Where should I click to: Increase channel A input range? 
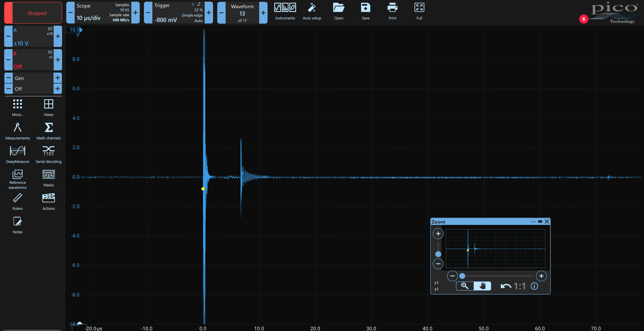click(x=58, y=36)
